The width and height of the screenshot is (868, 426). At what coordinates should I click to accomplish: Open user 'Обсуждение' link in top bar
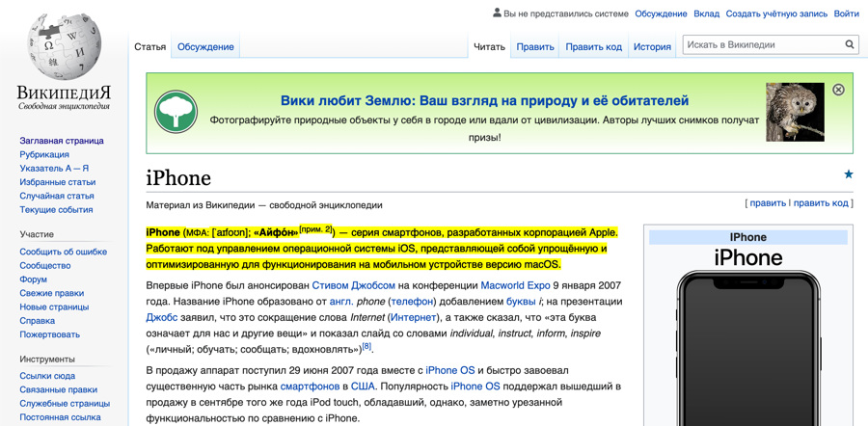[661, 13]
